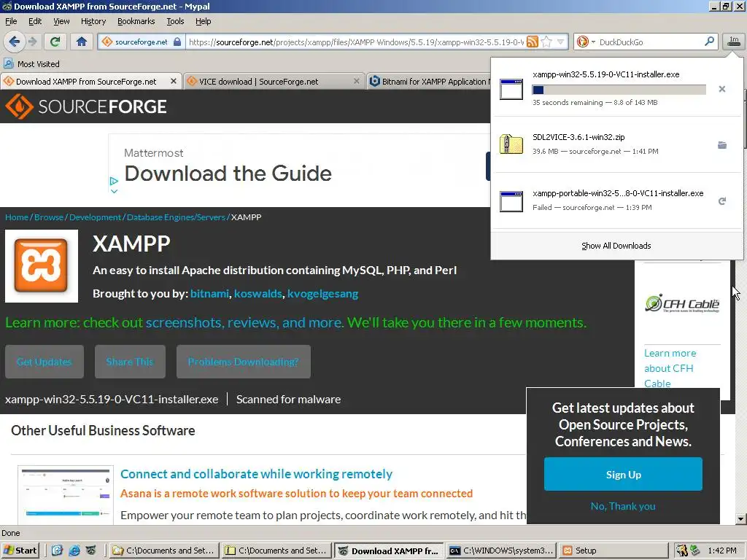Click the Download the Guide ad
The image size is (747, 560).
pyautogui.click(x=228, y=174)
